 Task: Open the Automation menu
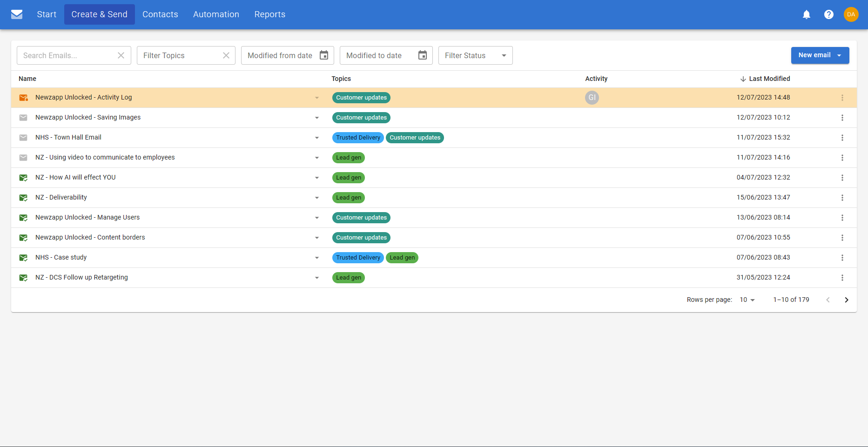tap(216, 14)
